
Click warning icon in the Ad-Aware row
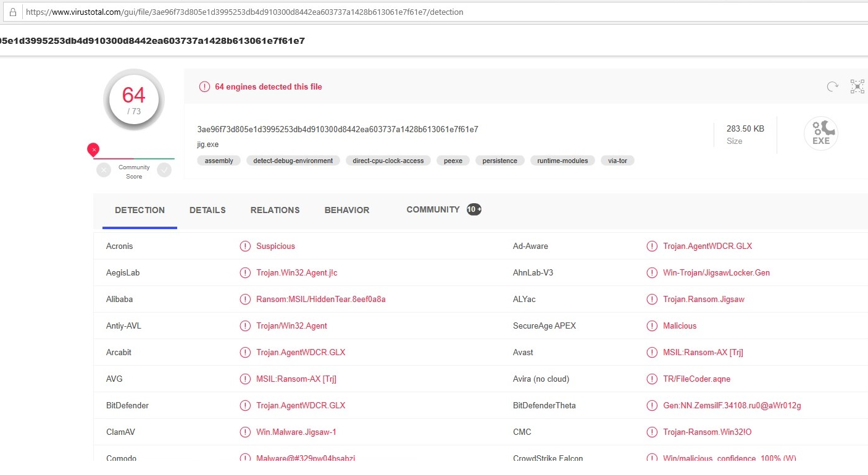(652, 246)
